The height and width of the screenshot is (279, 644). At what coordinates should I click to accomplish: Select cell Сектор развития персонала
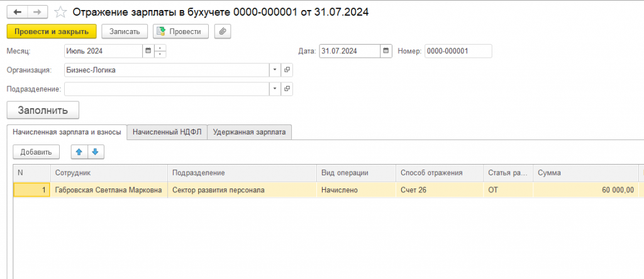coord(242,190)
